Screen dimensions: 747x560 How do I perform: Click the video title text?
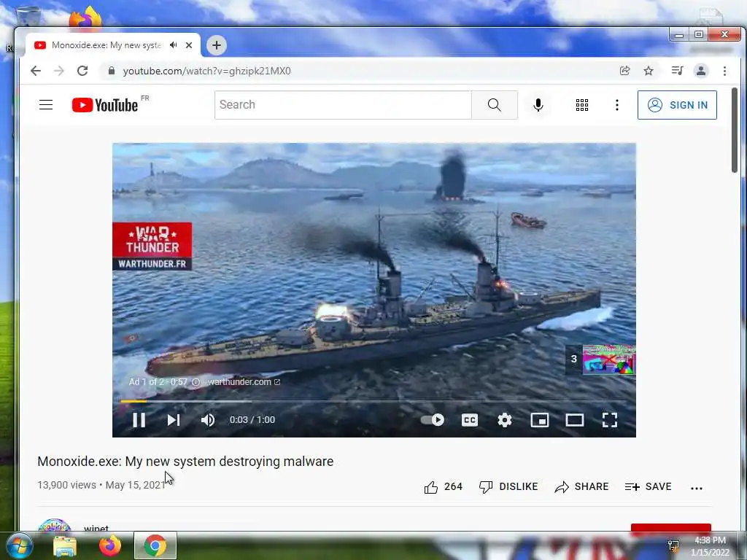pyautogui.click(x=185, y=462)
